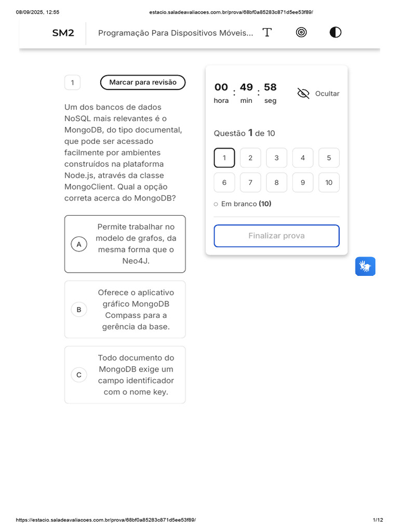
Task: Click the SM2 logo
Action: point(63,33)
